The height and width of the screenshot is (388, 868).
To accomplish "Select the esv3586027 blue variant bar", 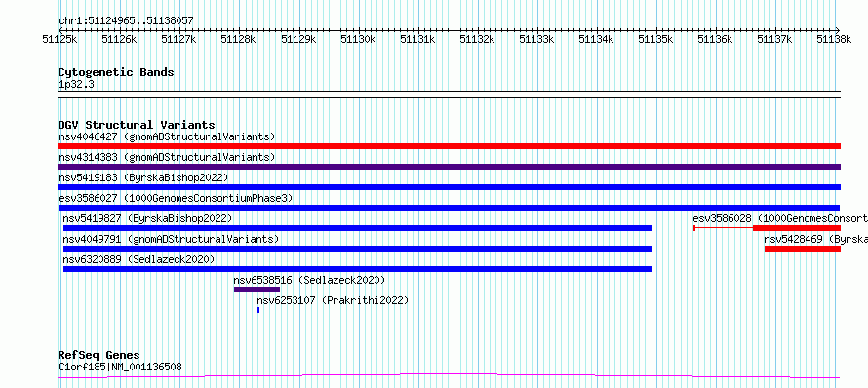I will click(449, 208).
